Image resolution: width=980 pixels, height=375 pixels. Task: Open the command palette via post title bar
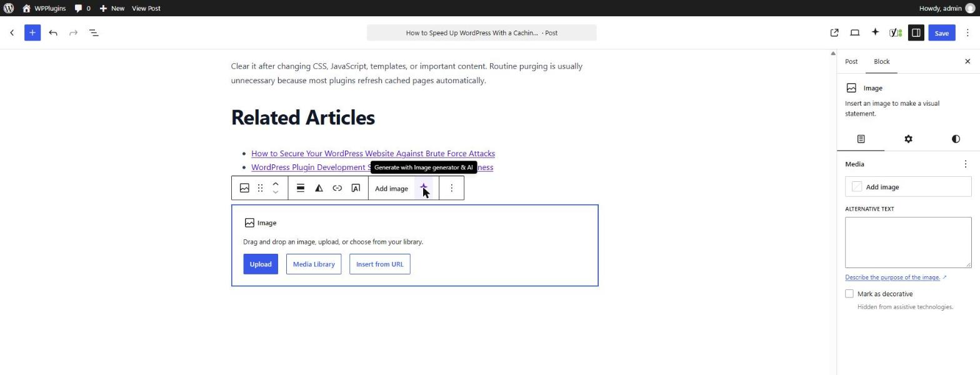click(x=481, y=32)
